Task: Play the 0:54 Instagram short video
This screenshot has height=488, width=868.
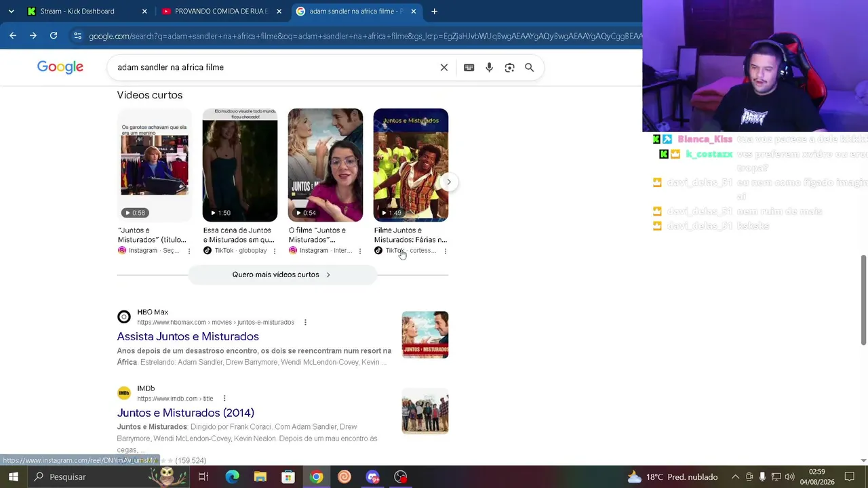Action: click(x=325, y=165)
